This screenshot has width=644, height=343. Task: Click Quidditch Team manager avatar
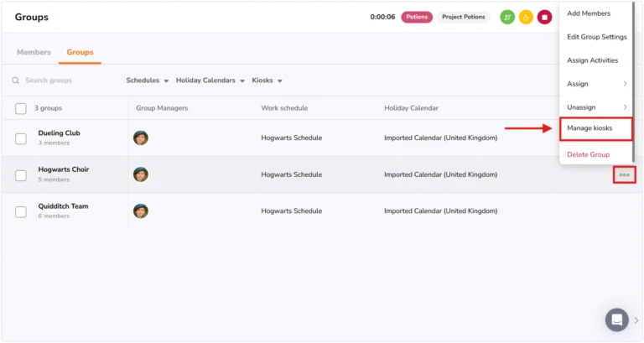click(141, 210)
